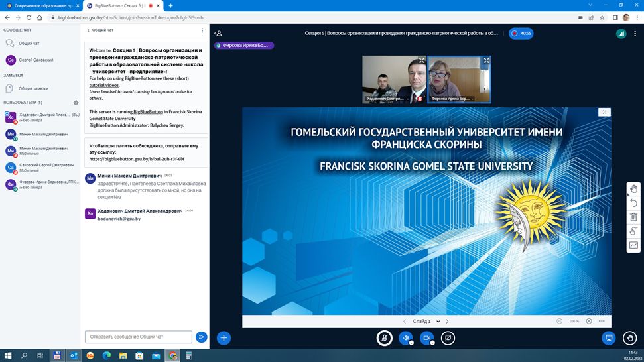Click the share screen icon
644x362 pixels.
pos(448,338)
